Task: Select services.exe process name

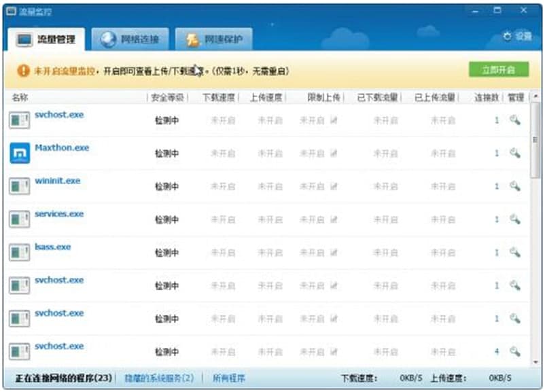Action: [x=59, y=214]
